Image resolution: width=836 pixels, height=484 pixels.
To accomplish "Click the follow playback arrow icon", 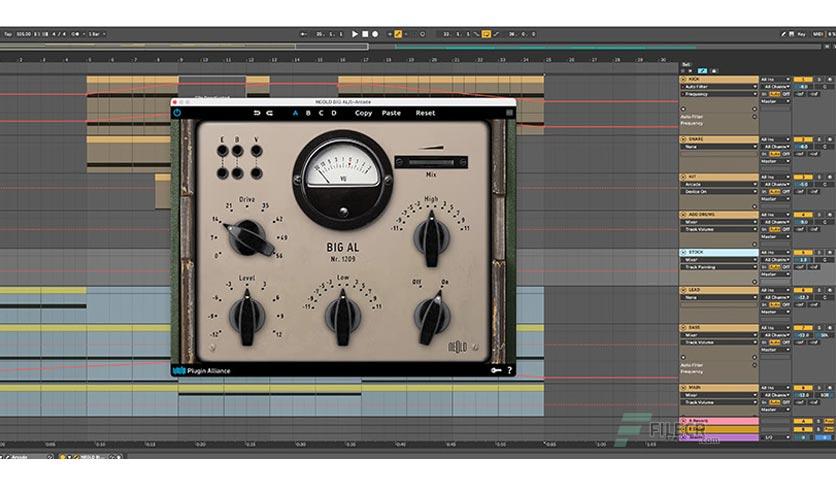I will click(x=303, y=34).
